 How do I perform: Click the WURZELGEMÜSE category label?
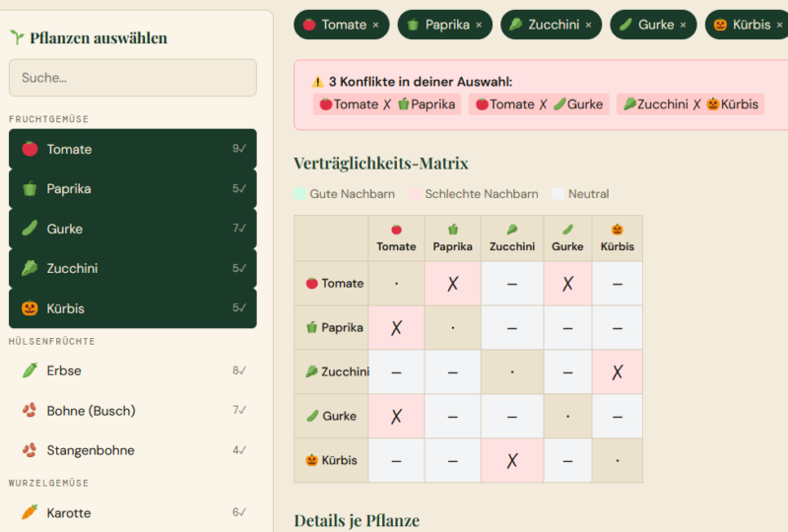(48, 483)
